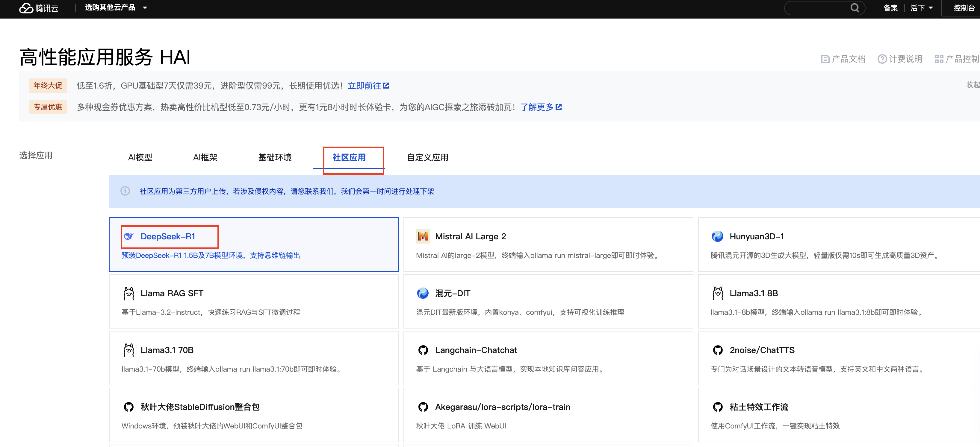Click the 混元-DIT logo icon
Viewport: 980px width, 447px height.
pos(423,294)
